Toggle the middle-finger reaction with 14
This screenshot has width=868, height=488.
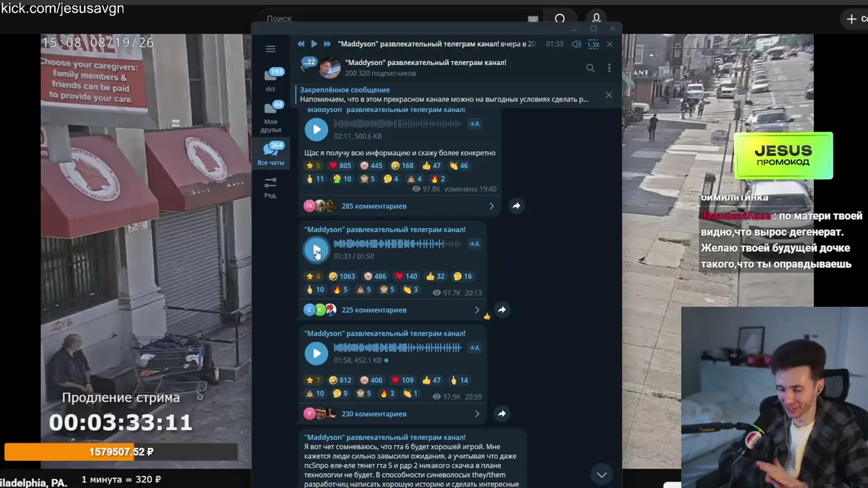pyautogui.click(x=459, y=380)
